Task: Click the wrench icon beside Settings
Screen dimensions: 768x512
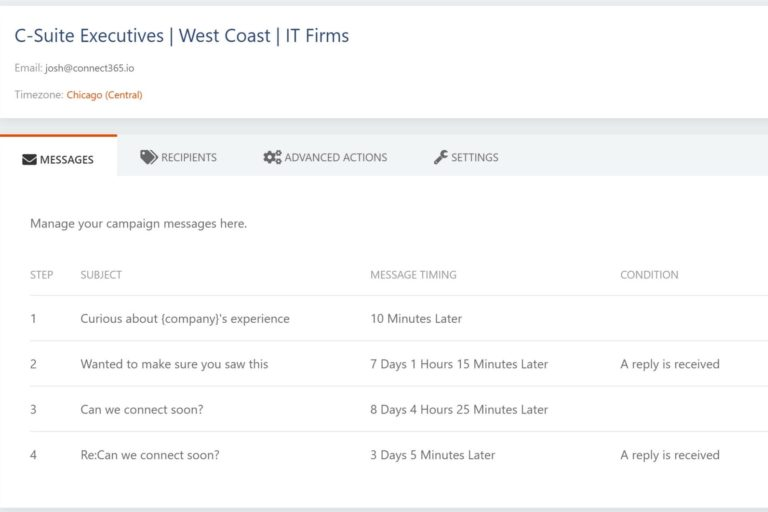Action: tap(440, 157)
